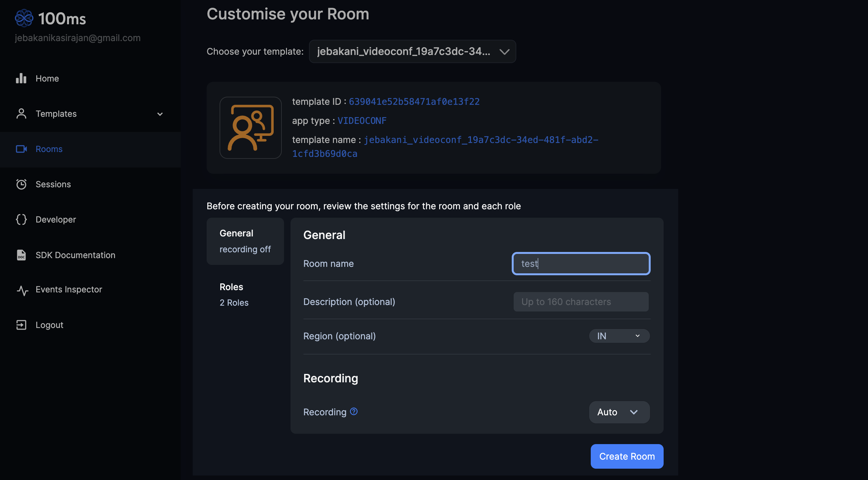868x480 pixels.
Task: Click the Events Inspector pulse icon
Action: click(22, 290)
